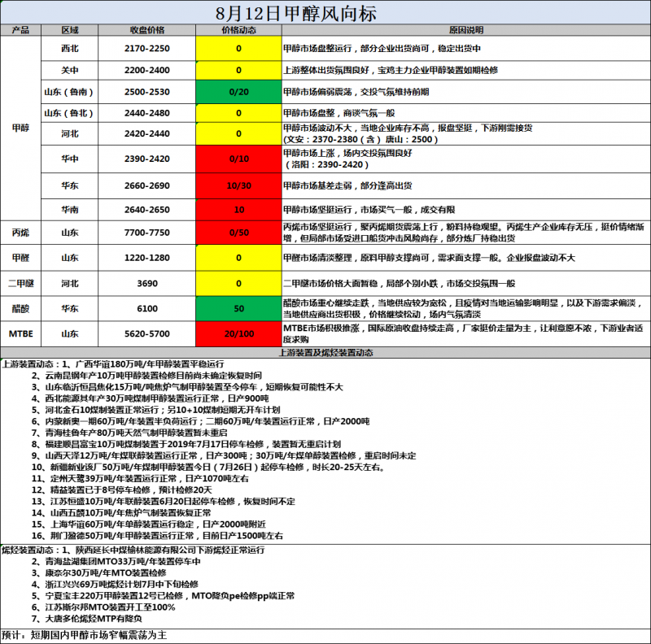This screenshot has width=651, height=644.
Task: Select the closing price "3690"
Action: click(147, 284)
